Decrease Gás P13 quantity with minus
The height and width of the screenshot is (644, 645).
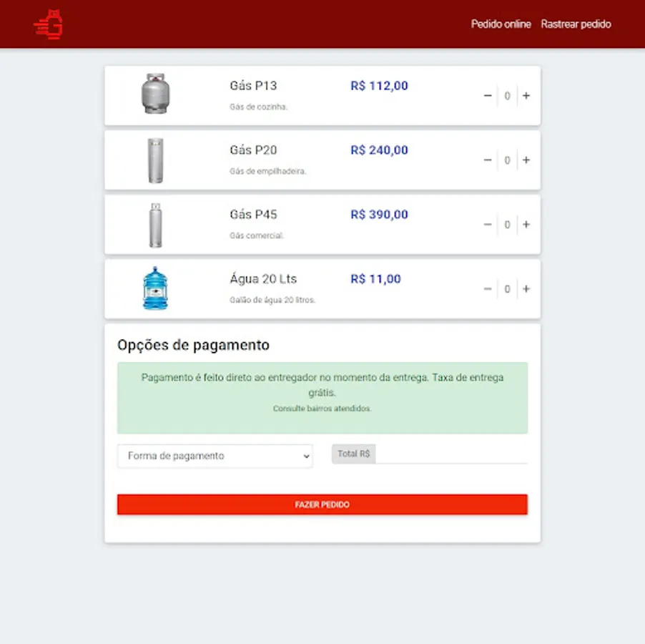[x=488, y=95]
